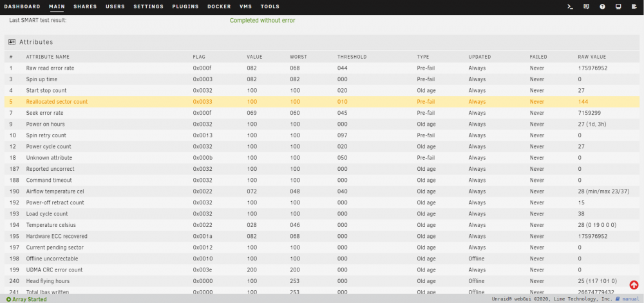
Task: Select the 'Power cycle count' attribute
Action: pos(48,146)
